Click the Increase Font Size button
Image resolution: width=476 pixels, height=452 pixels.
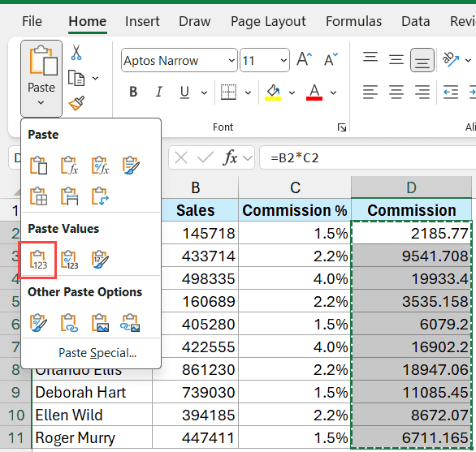tap(305, 59)
